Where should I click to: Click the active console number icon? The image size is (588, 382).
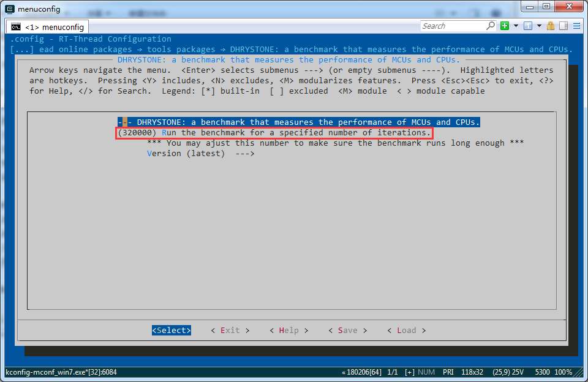(528, 26)
